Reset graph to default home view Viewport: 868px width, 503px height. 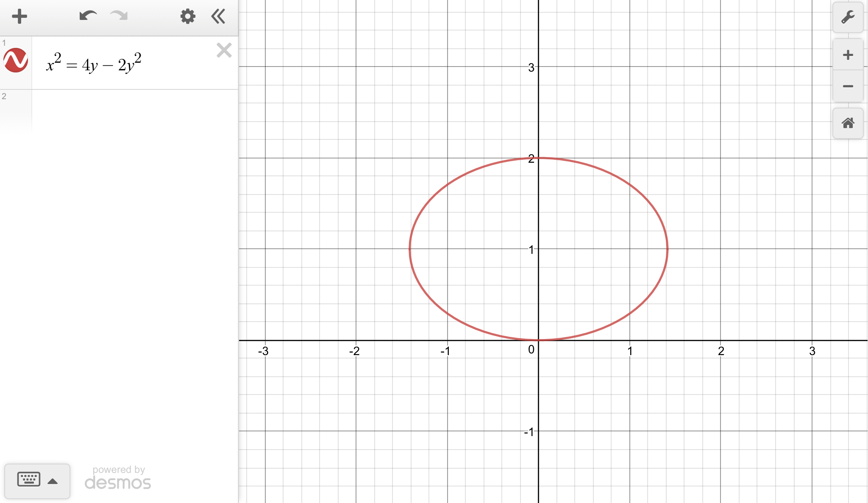(x=848, y=123)
